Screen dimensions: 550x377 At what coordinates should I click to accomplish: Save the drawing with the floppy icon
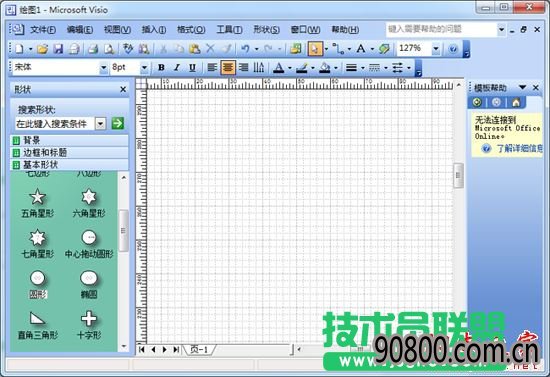click(x=58, y=49)
